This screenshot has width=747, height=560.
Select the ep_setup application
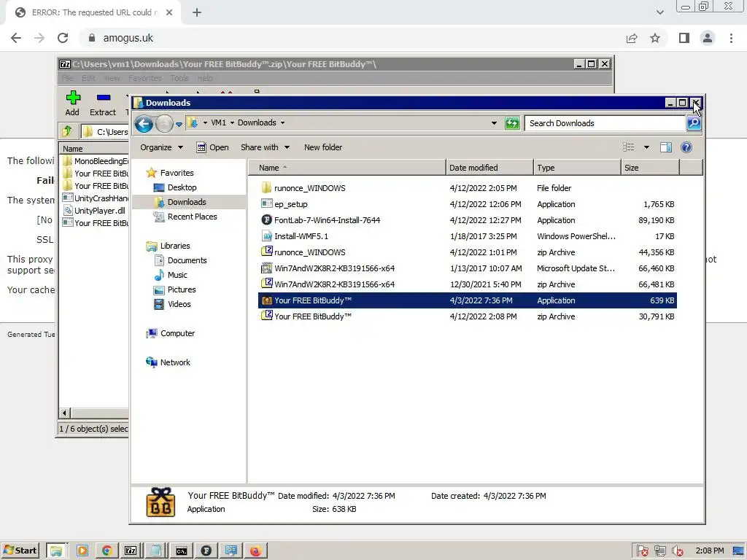pos(468,204)
